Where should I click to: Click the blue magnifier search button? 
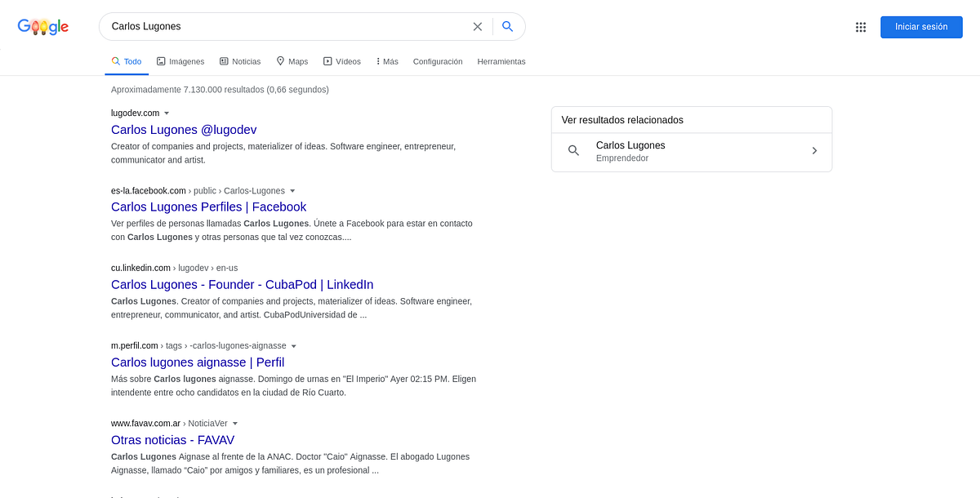[507, 26]
